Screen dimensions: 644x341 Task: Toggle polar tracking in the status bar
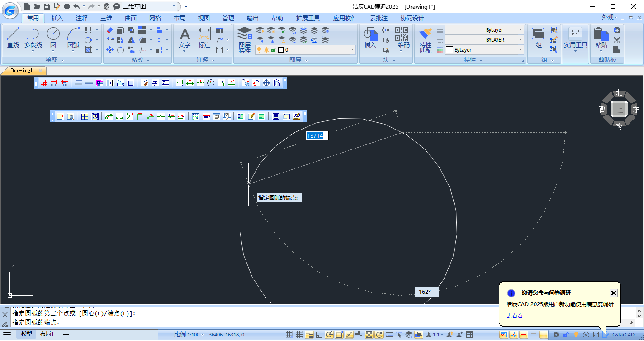point(329,335)
